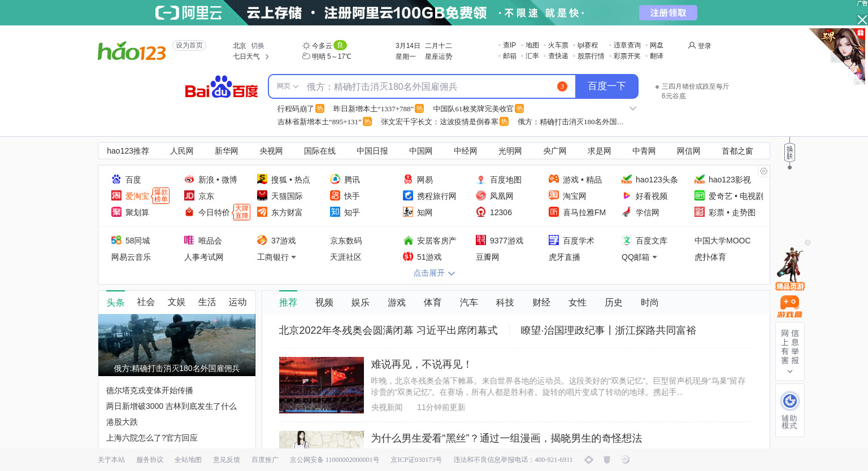Switch city with 切换
The image size is (868, 471).
point(258,46)
